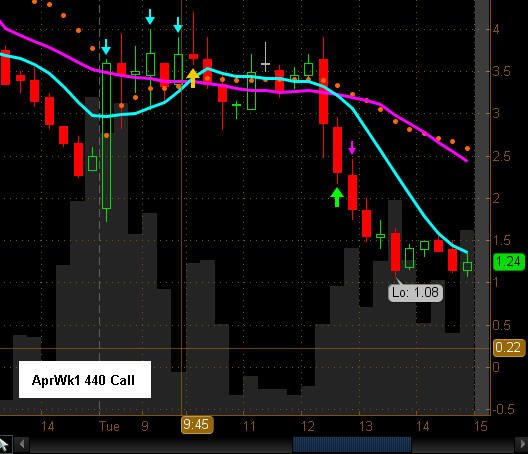528x454 pixels.
Task: Click the yellow up arrow signal
Action: coord(193,78)
